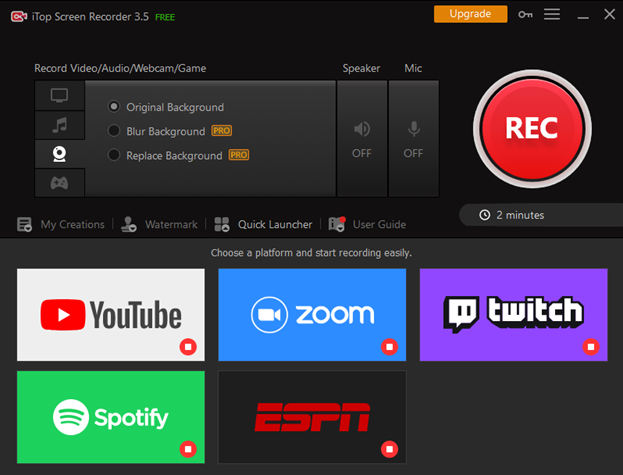Click 'Choose a platform and start recording easily.' text
The width and height of the screenshot is (623, 475).
click(x=311, y=253)
